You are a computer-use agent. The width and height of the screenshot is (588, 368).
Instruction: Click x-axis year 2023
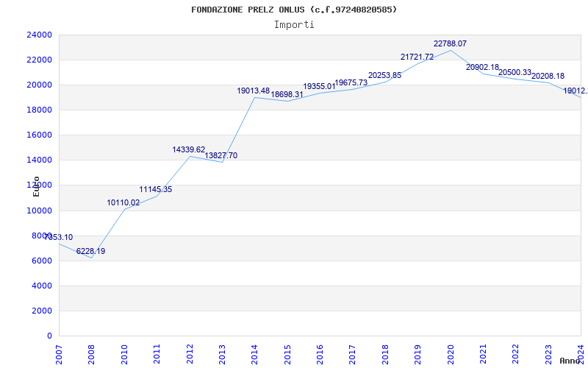pyautogui.click(x=548, y=354)
